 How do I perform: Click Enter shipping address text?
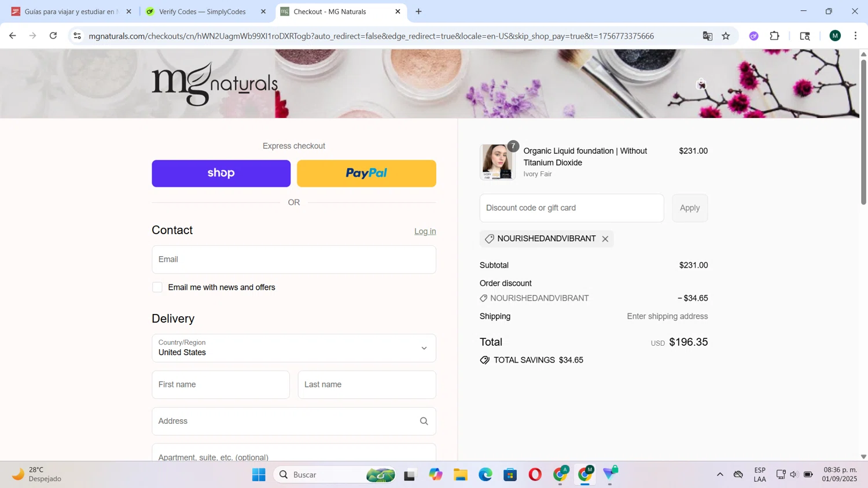[x=667, y=316]
